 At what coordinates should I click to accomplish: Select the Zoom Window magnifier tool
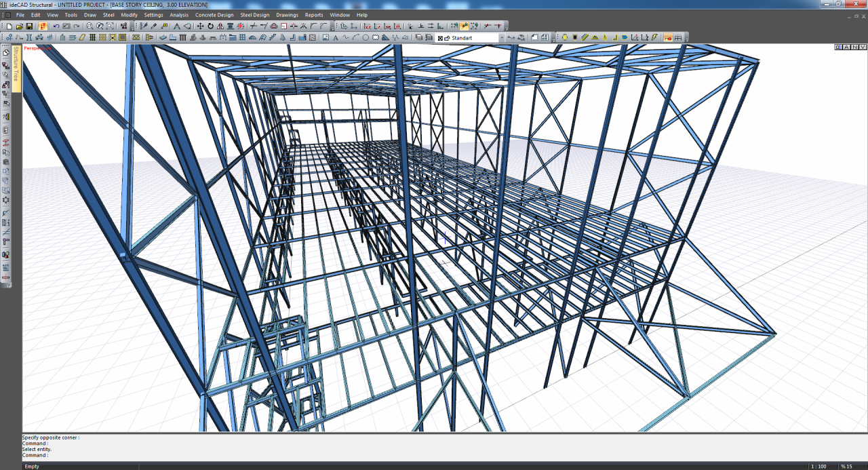[x=90, y=26]
